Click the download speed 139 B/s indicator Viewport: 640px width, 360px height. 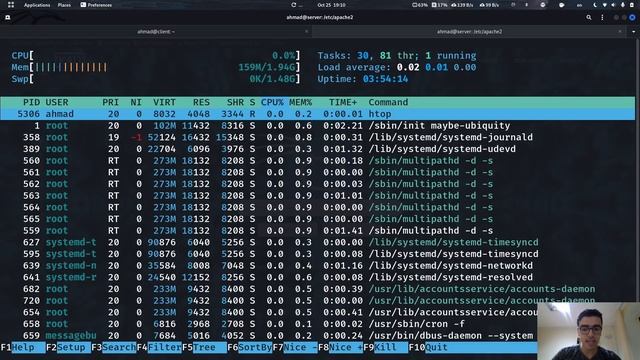(x=462, y=5)
